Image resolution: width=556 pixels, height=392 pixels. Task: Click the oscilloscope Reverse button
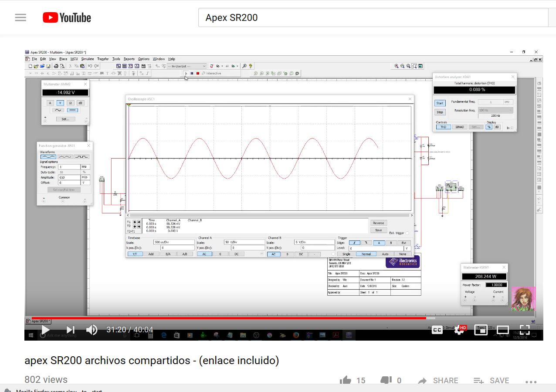378,223
